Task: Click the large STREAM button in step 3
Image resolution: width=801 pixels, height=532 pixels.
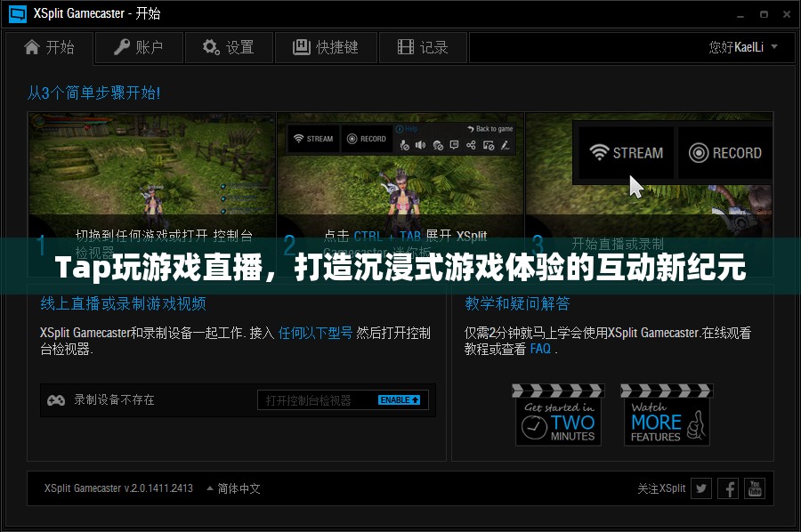Action: coord(626,153)
